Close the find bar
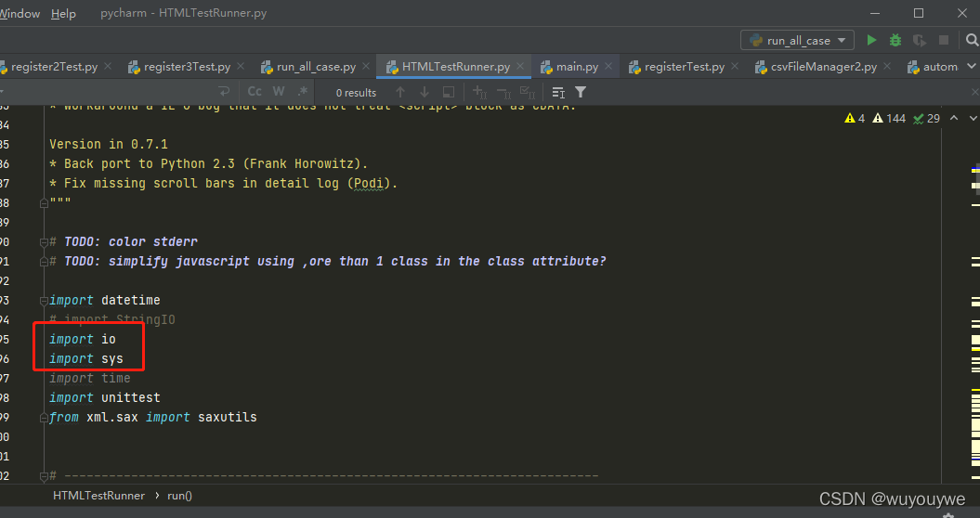Screen dimensions: 980x518 coord(975,92)
